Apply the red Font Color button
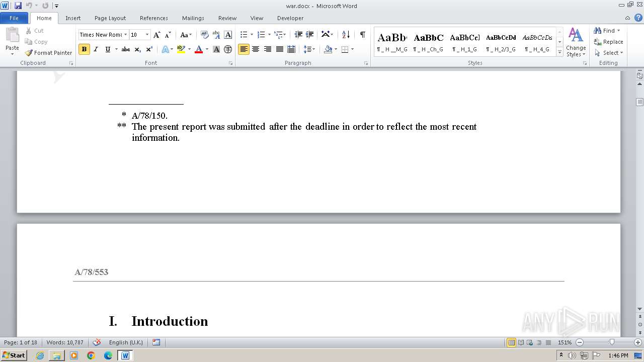The image size is (644, 362). (x=199, y=49)
